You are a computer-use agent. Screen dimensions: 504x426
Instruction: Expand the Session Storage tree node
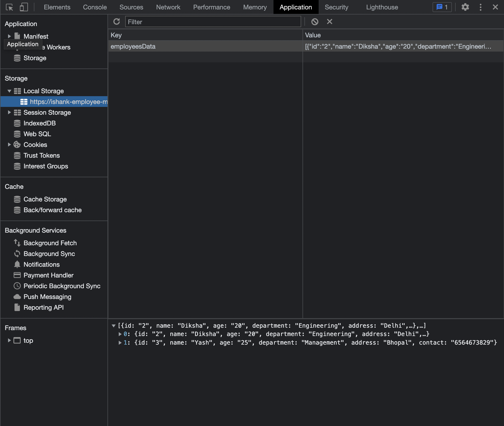(9, 113)
